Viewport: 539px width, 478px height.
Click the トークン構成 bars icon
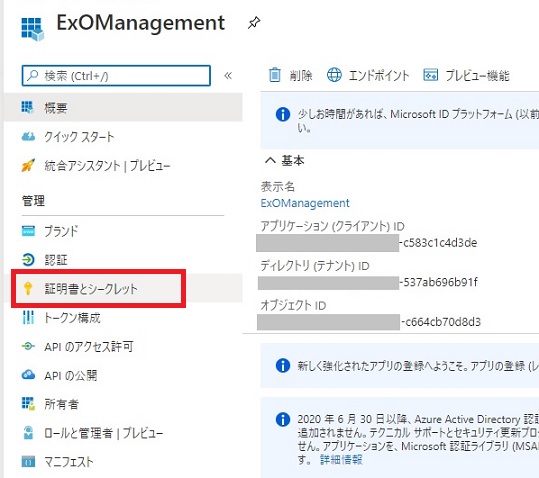(x=28, y=318)
